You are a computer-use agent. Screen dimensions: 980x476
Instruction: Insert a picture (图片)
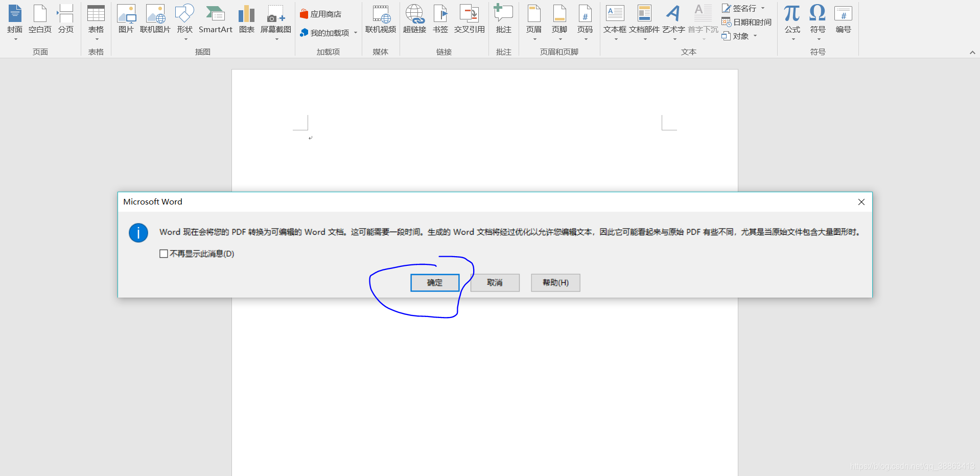(126, 20)
